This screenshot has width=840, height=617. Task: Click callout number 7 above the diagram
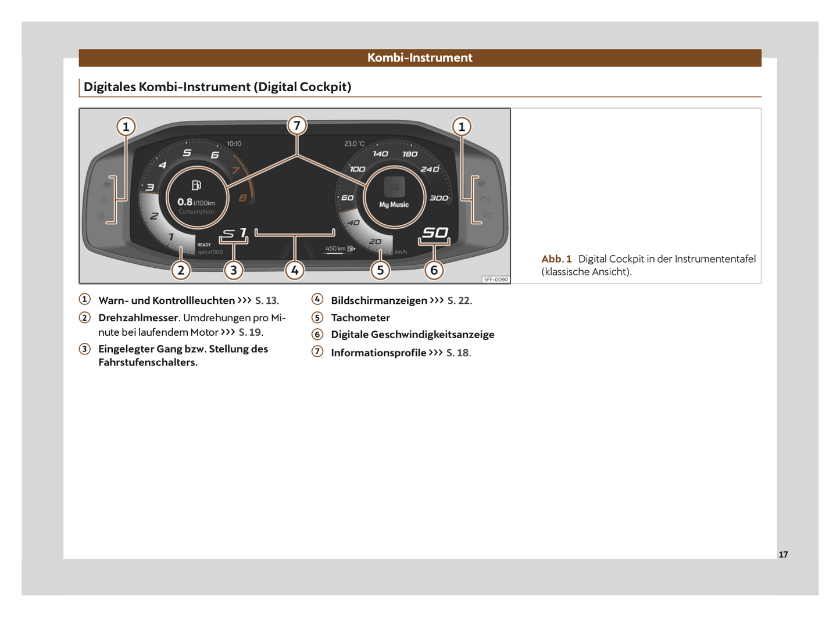[x=297, y=125]
